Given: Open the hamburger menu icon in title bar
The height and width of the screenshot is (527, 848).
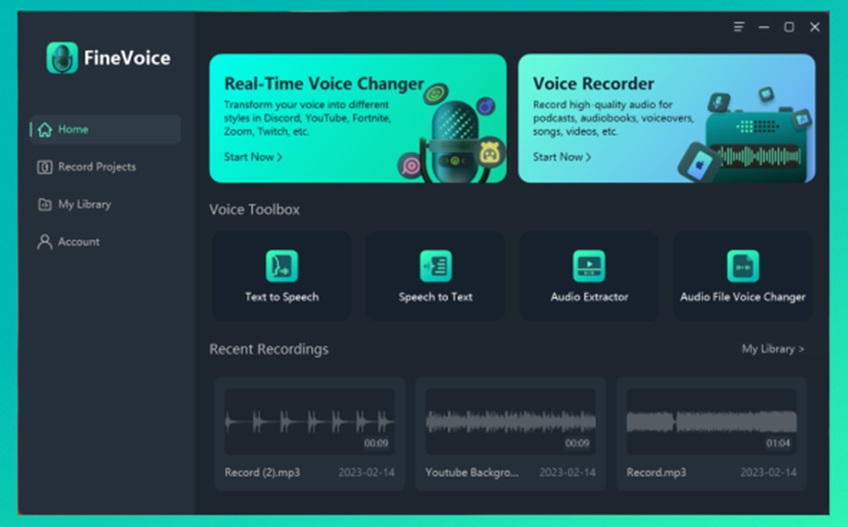Looking at the screenshot, I should pyautogui.click(x=739, y=27).
